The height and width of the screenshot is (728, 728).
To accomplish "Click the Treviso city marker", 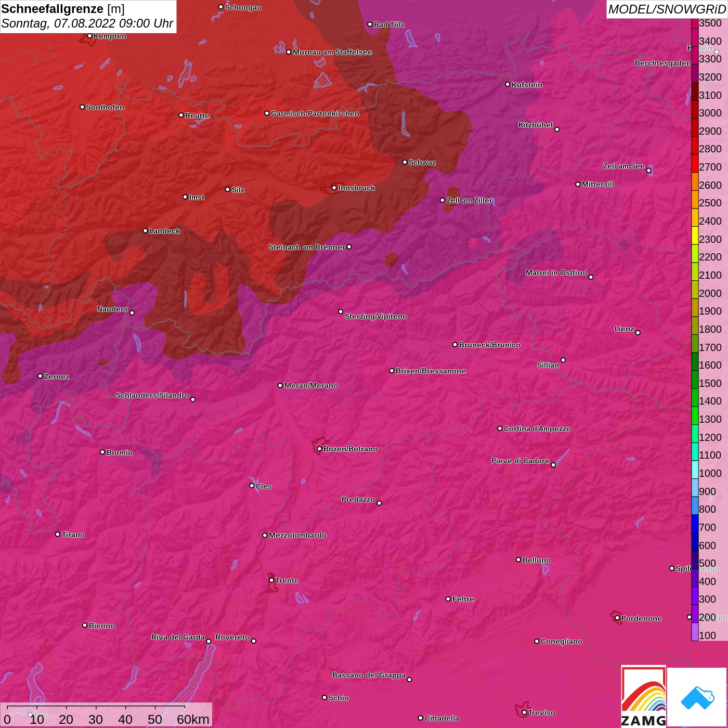I will (524, 712).
